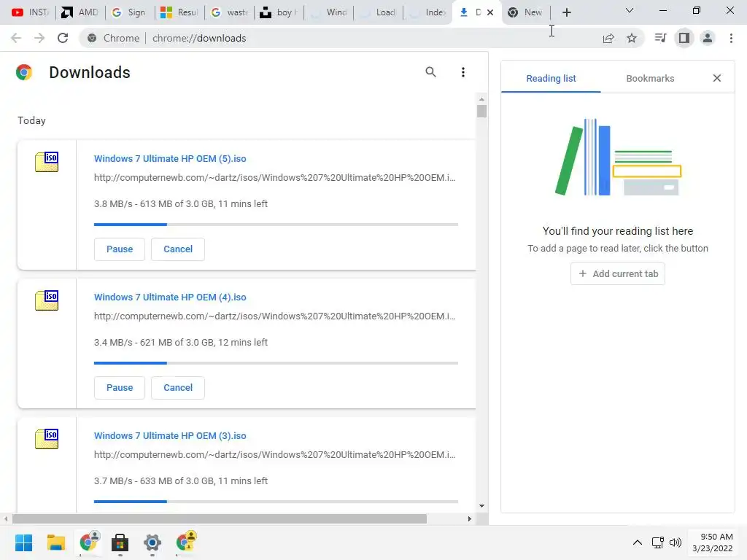Open Windows 7 Ultimate HP OEM (5).iso link
The image size is (747, 560).
click(170, 158)
